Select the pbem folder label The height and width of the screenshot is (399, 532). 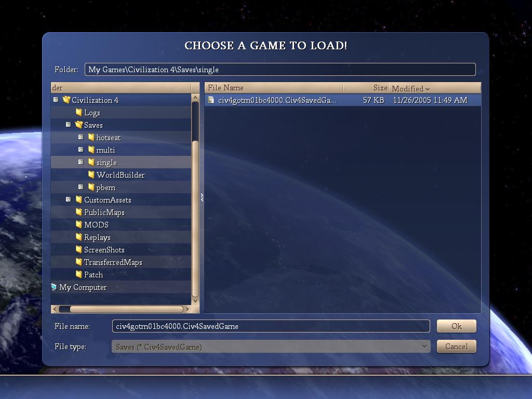[x=106, y=188]
